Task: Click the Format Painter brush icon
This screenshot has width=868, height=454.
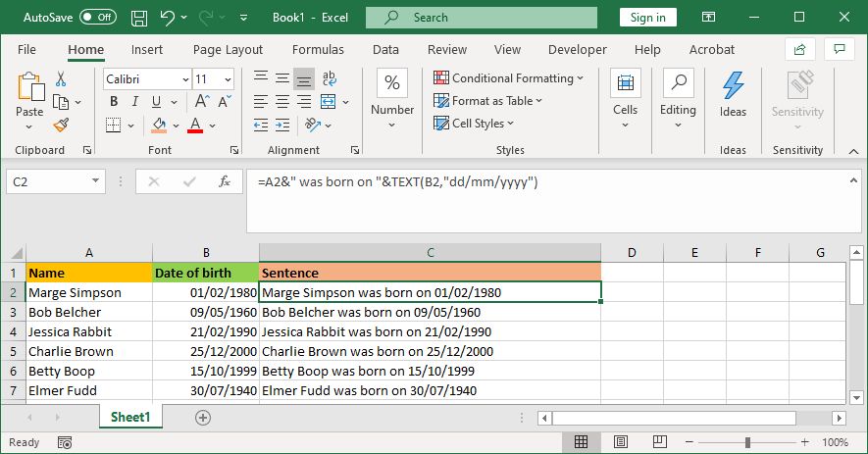Action: [61, 125]
